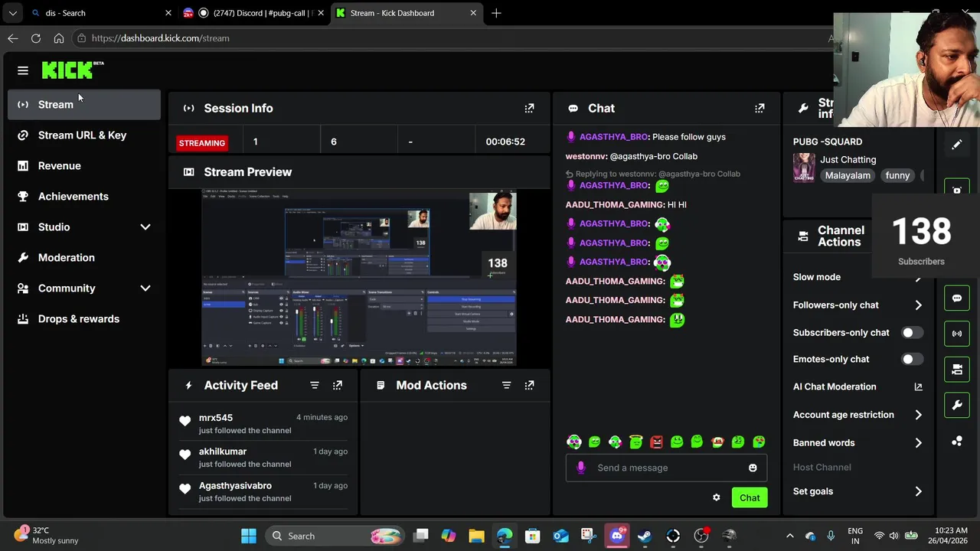Reload the dashboard page
The image size is (980, 551).
[36, 38]
